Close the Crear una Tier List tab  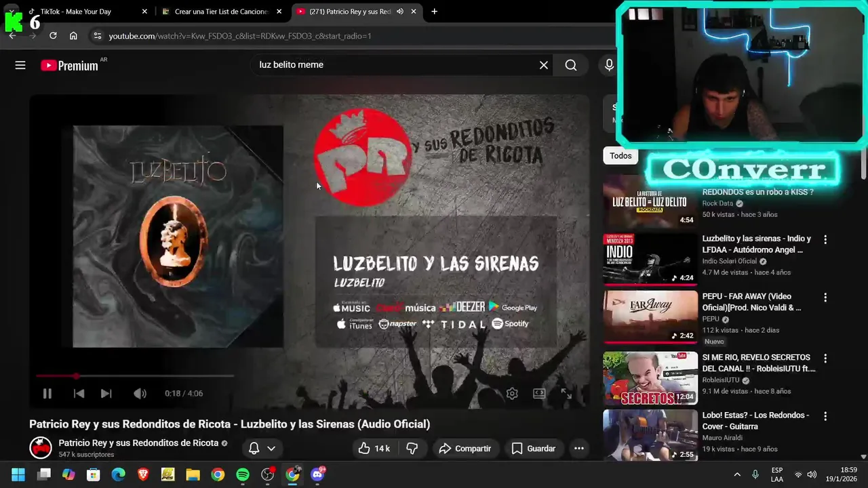[279, 12]
